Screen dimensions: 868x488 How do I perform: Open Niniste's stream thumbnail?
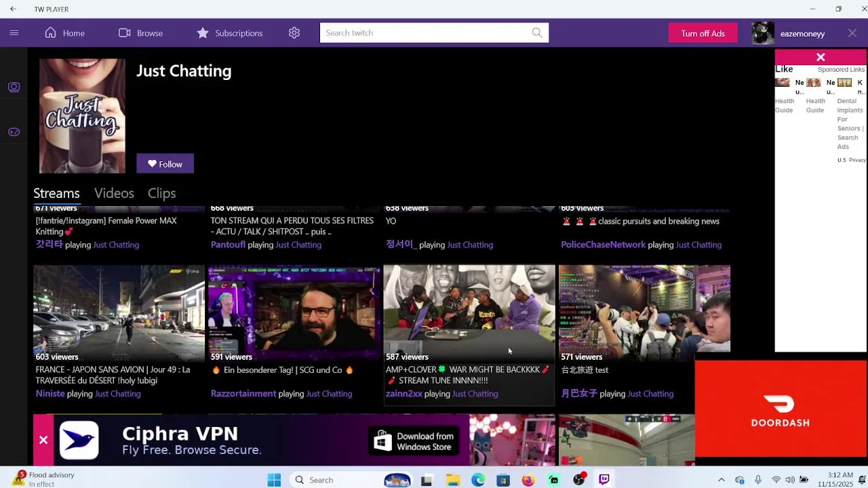119,314
